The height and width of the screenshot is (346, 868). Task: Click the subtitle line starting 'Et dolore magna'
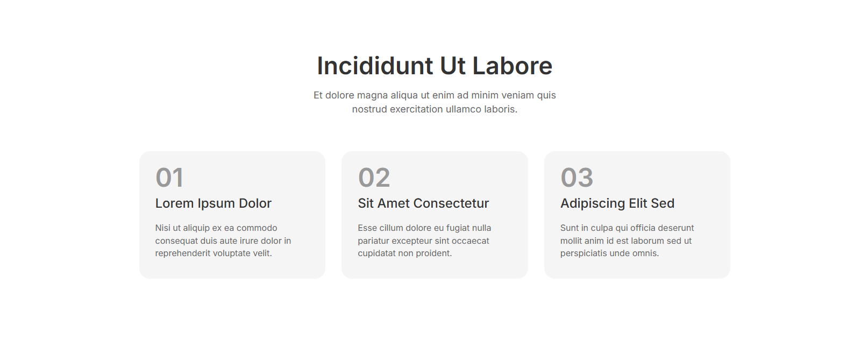435,95
